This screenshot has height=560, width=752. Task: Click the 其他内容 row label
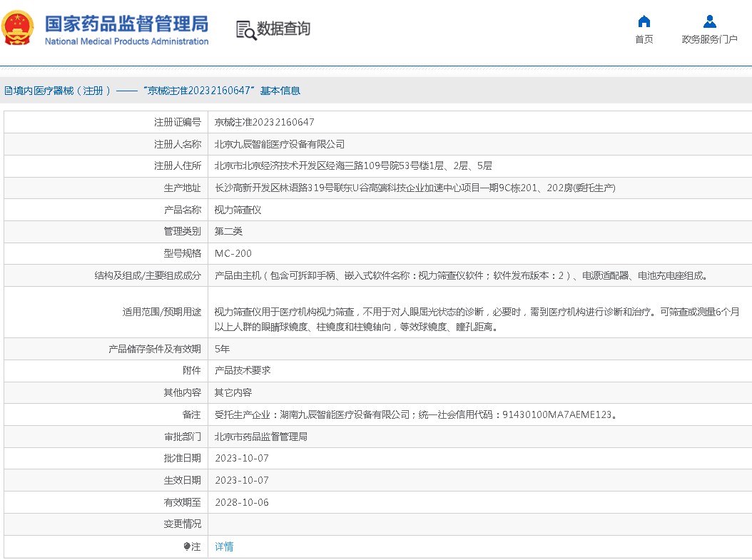coord(182,392)
